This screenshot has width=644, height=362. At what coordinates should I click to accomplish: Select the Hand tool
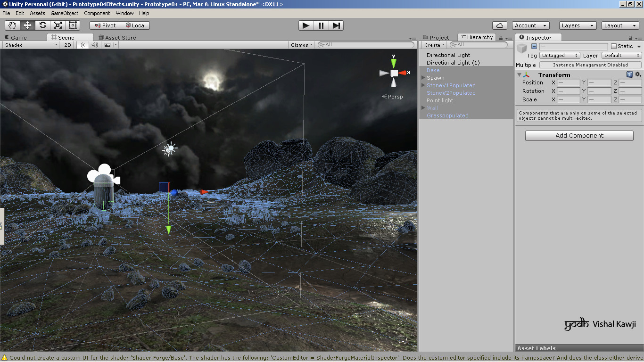click(x=12, y=25)
